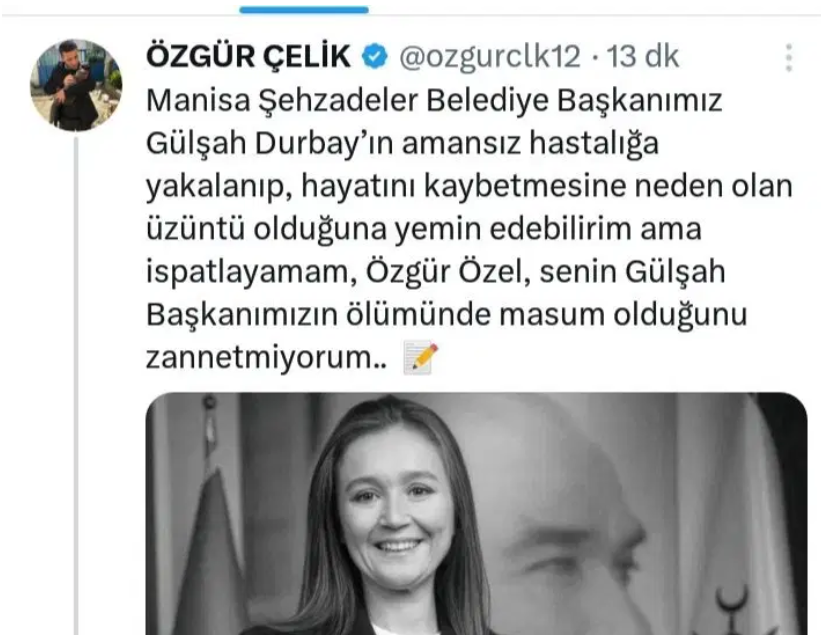Viewport: 821px width, 635px height.
Task: Select the active tab's blue underline indicator
Action: [304, 9]
